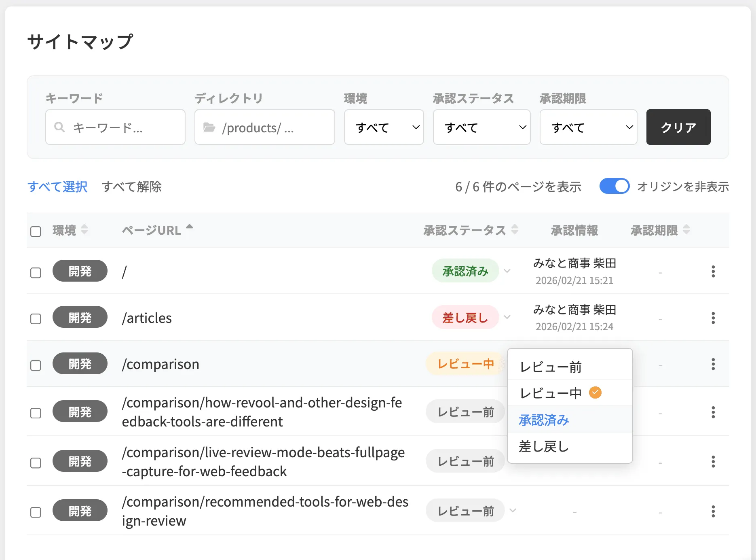Screen dimensions: 756x560
Task: Toggle the オリジンを非表示 switch
Action: [614, 186]
